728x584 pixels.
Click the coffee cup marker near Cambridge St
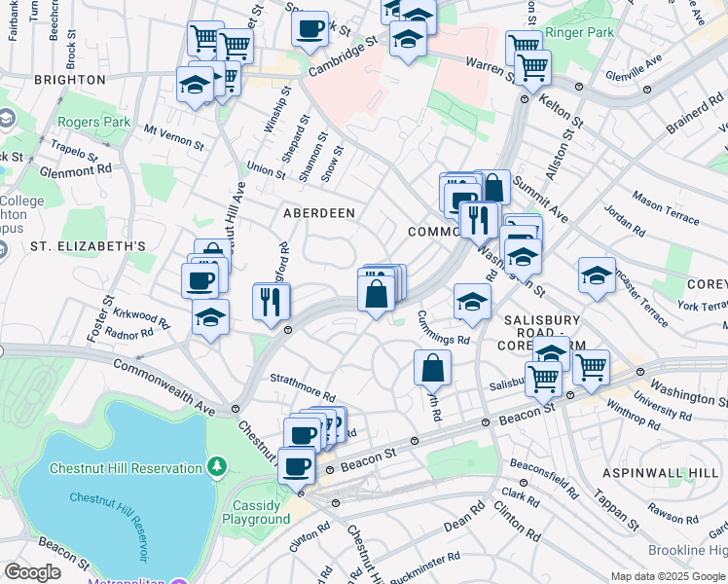pyautogui.click(x=309, y=28)
